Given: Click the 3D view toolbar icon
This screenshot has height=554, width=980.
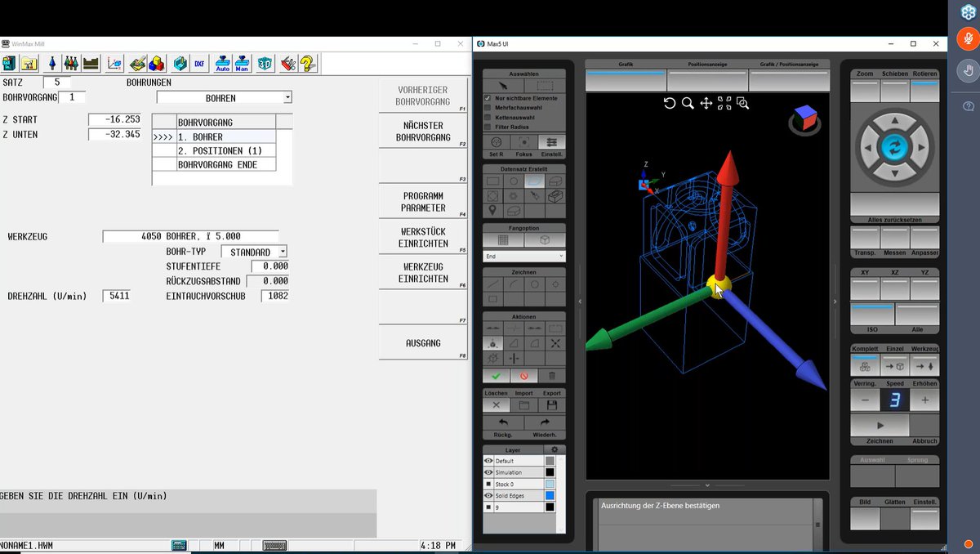Looking at the screenshot, I should coord(265,64).
